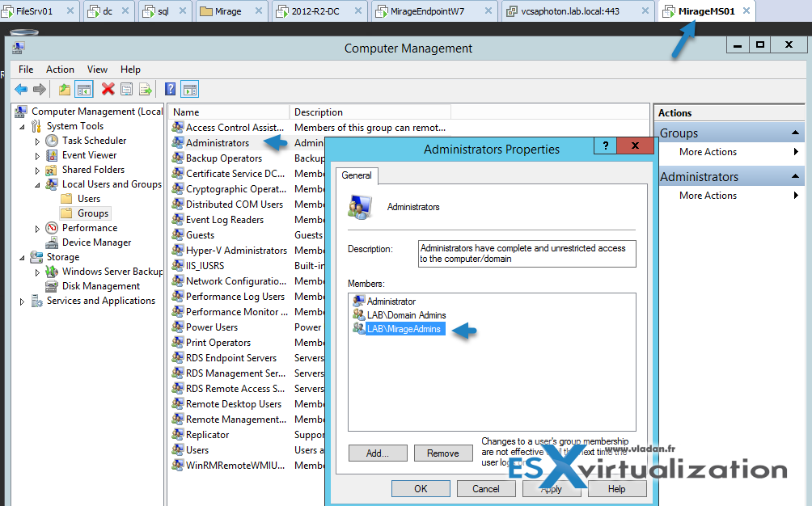Click the Administrators group icon in list
This screenshot has width=812, height=506.
[178, 142]
